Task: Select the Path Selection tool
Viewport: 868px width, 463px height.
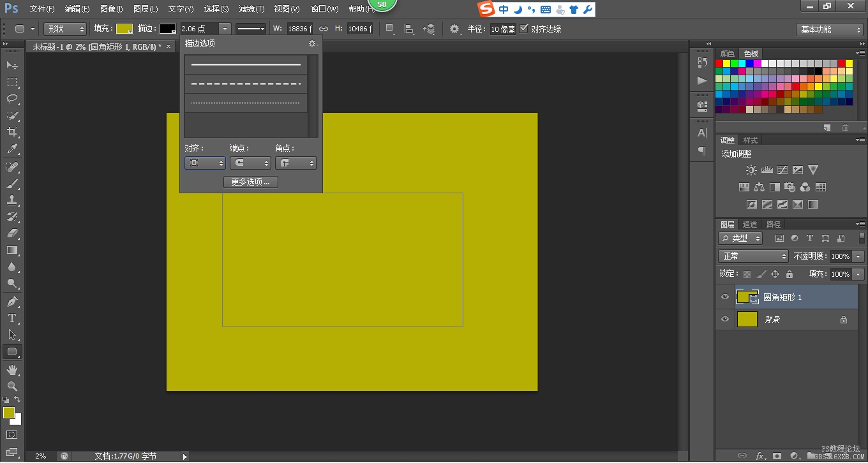Action: tap(12, 335)
